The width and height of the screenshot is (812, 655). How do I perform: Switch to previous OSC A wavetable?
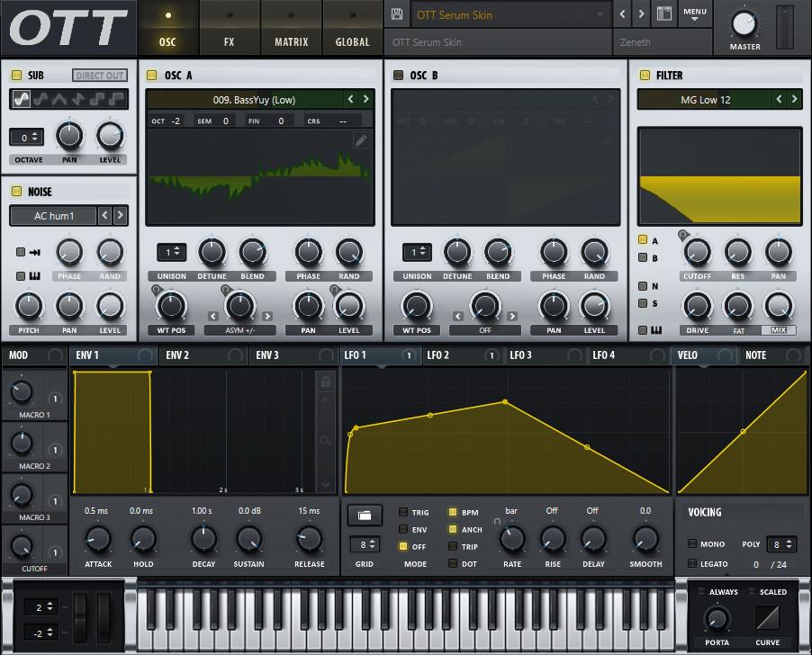(x=350, y=99)
